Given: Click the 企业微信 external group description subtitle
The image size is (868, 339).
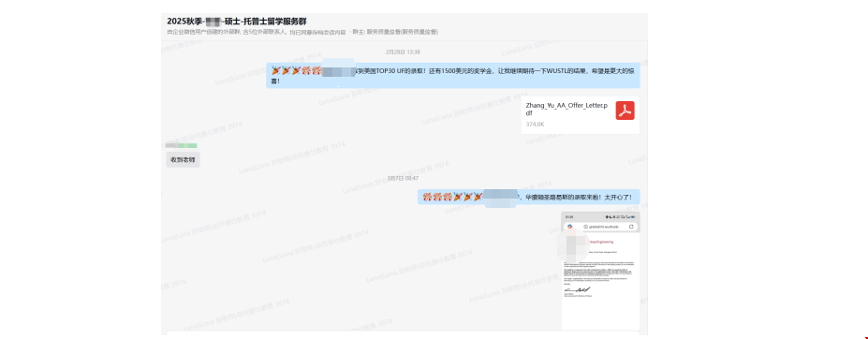Looking at the screenshot, I should coord(257,32).
